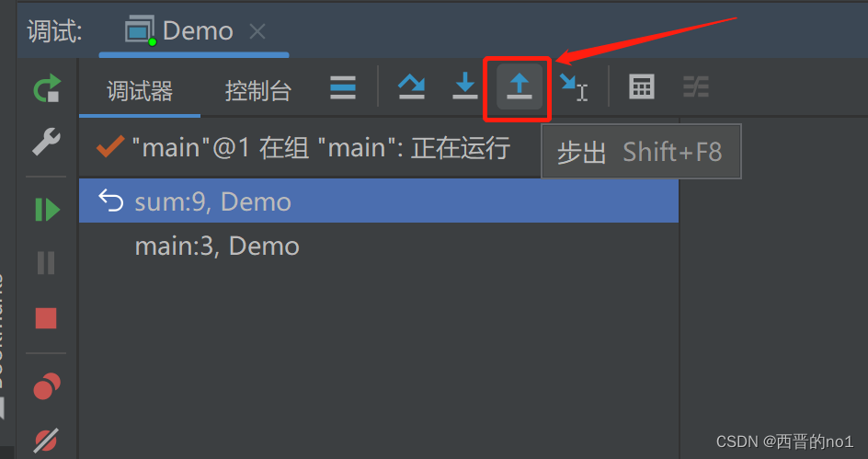Click the Trace current stream chain icon
The image size is (868, 459).
(696, 87)
